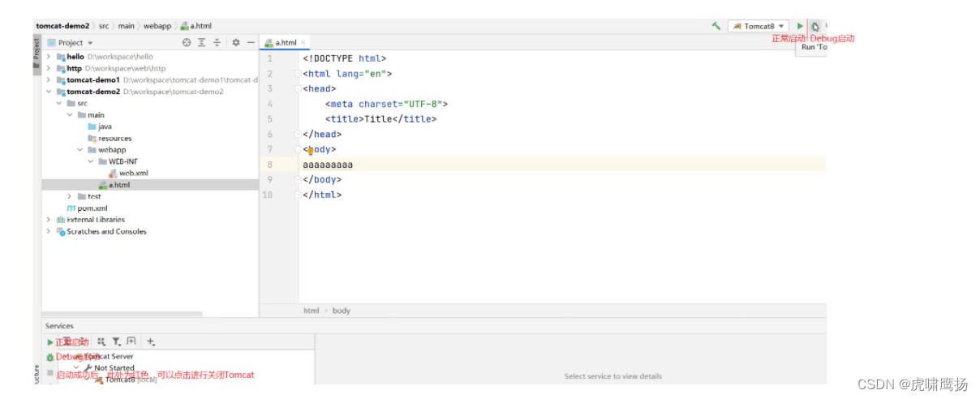Click the tomcat-demo2 breadcrumb in navigation bar
This screenshot has height=399, width=980.
pos(62,26)
